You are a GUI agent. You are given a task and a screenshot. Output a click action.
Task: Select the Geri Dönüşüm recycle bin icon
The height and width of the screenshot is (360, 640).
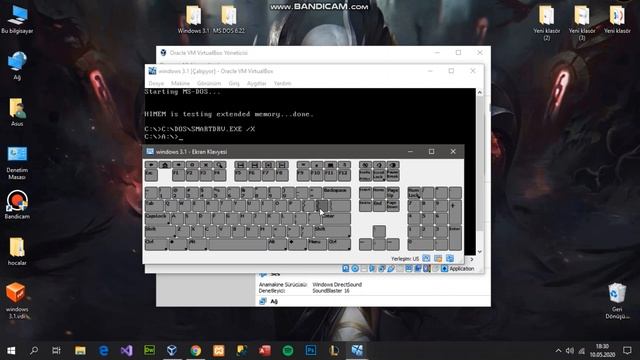click(x=617, y=301)
